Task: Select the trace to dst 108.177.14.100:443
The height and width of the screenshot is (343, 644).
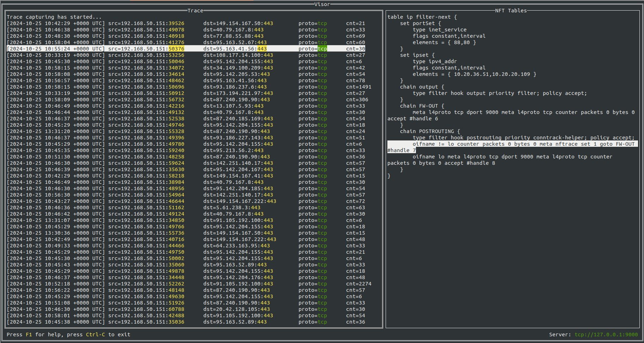Action: click(x=186, y=55)
